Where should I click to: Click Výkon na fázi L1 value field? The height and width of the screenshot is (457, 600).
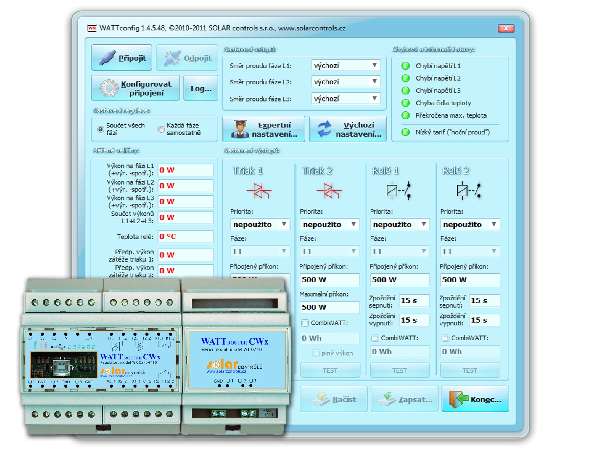[185, 170]
